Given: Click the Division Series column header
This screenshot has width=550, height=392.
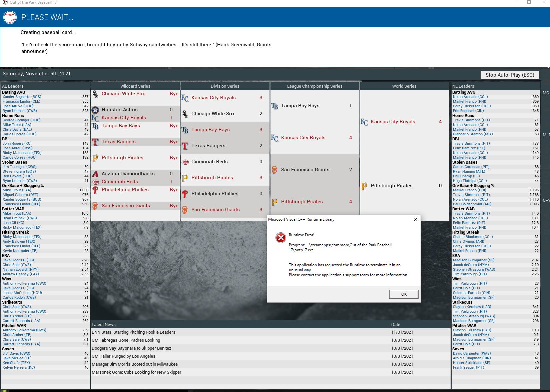Looking at the screenshot, I should (x=225, y=86).
